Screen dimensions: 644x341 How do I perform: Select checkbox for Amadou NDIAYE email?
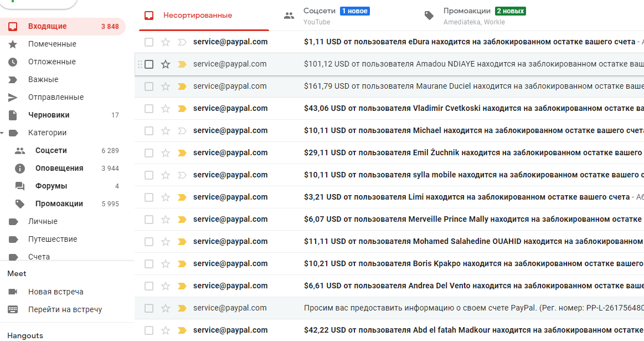point(149,64)
